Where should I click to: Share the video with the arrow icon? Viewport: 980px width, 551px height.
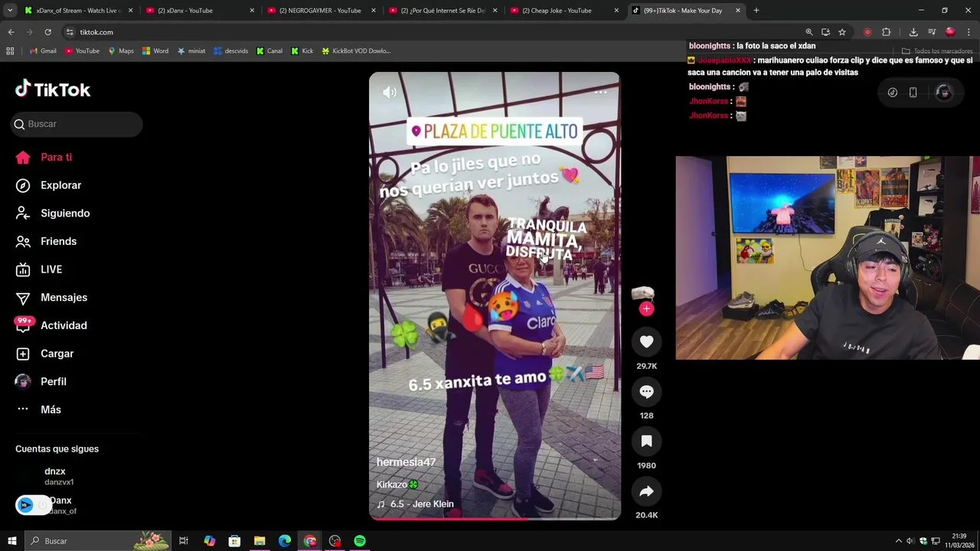tap(646, 491)
